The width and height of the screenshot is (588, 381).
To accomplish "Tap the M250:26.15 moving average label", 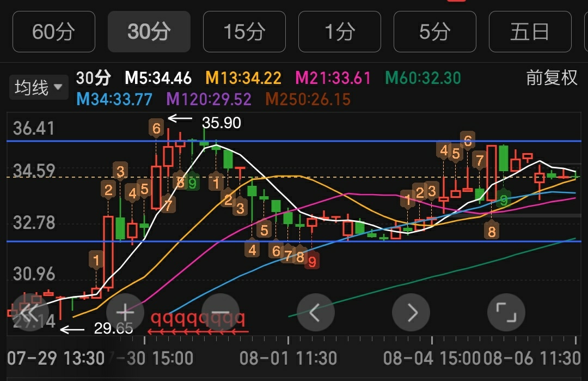I will [308, 99].
